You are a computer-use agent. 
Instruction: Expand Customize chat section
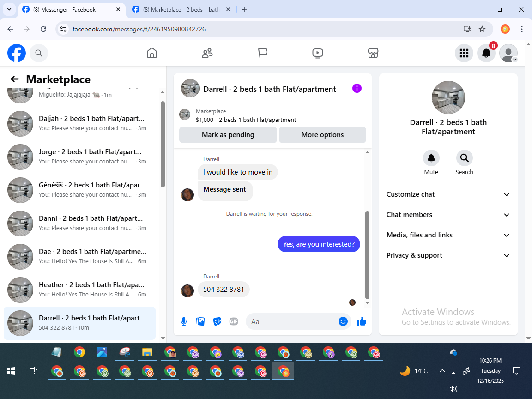448,194
